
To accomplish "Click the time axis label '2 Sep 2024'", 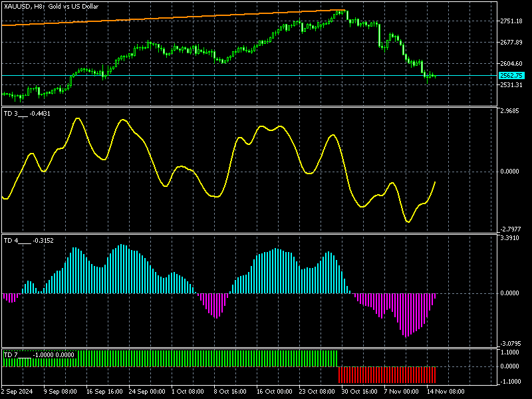I will [17, 392].
